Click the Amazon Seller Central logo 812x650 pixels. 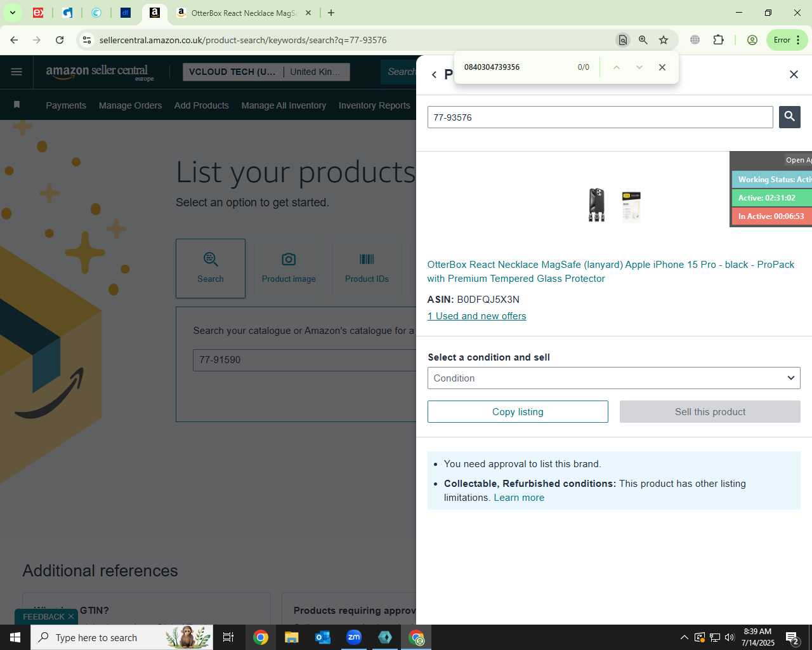pos(100,72)
